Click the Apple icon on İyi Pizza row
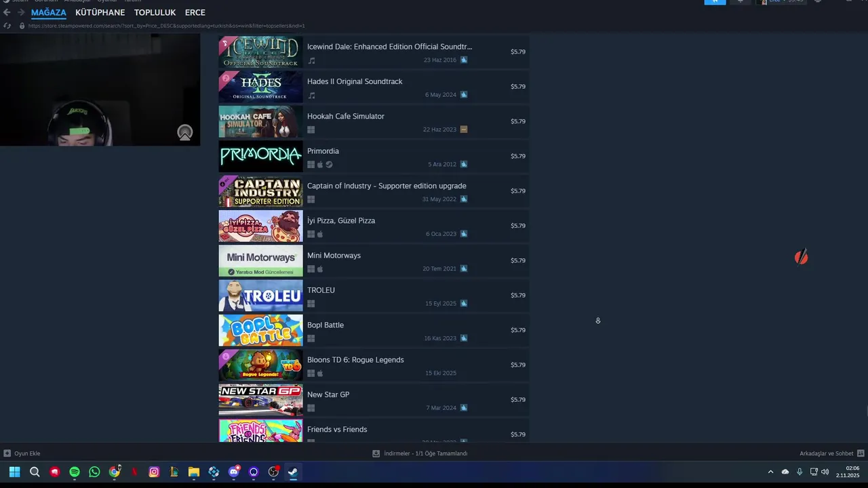 320,234
